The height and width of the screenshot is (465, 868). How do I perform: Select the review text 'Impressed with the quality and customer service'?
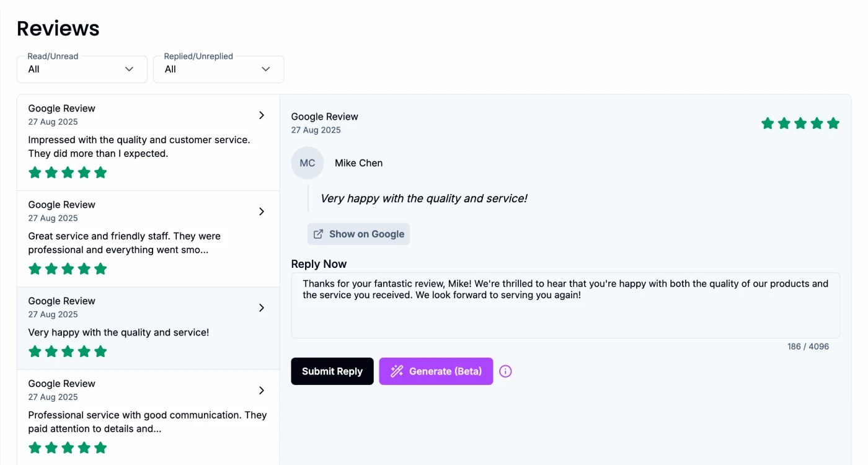pos(139,146)
